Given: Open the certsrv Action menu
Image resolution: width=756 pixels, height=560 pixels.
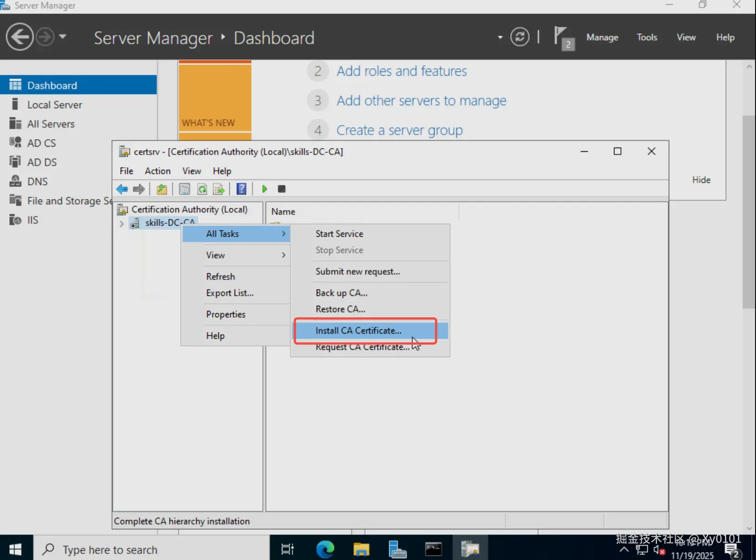Looking at the screenshot, I should click(x=157, y=171).
